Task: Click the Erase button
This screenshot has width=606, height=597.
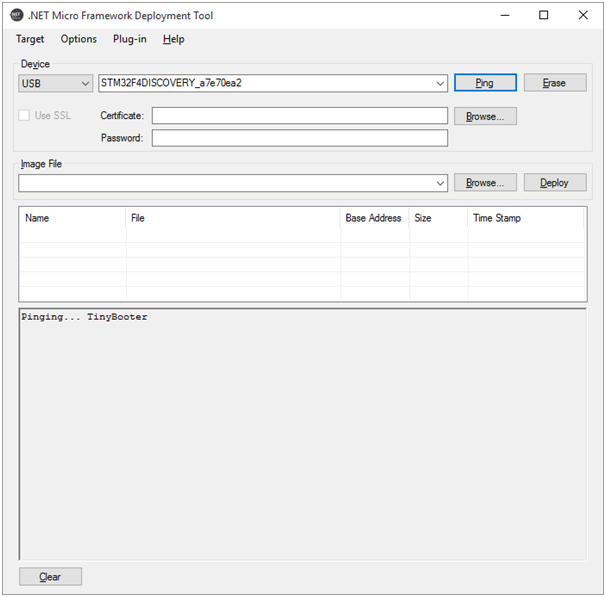Action: [x=555, y=83]
